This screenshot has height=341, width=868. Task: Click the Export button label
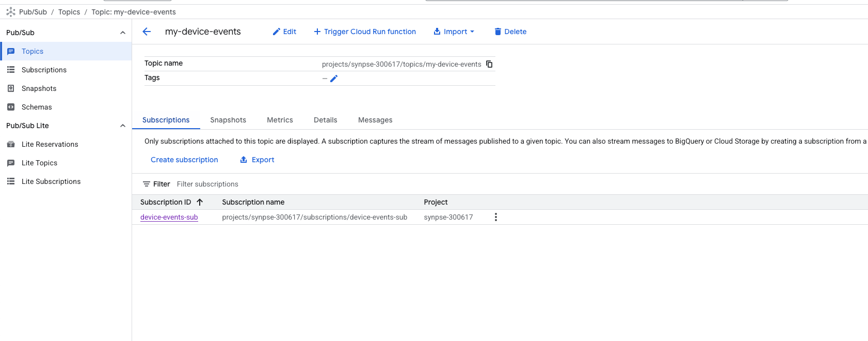pyautogui.click(x=263, y=160)
